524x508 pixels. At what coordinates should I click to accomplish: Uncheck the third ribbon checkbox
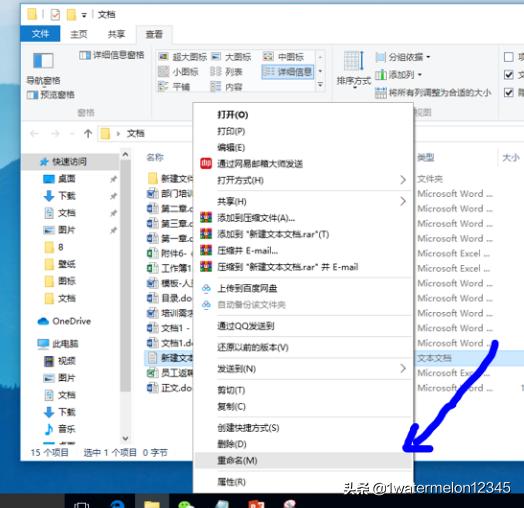[x=509, y=92]
